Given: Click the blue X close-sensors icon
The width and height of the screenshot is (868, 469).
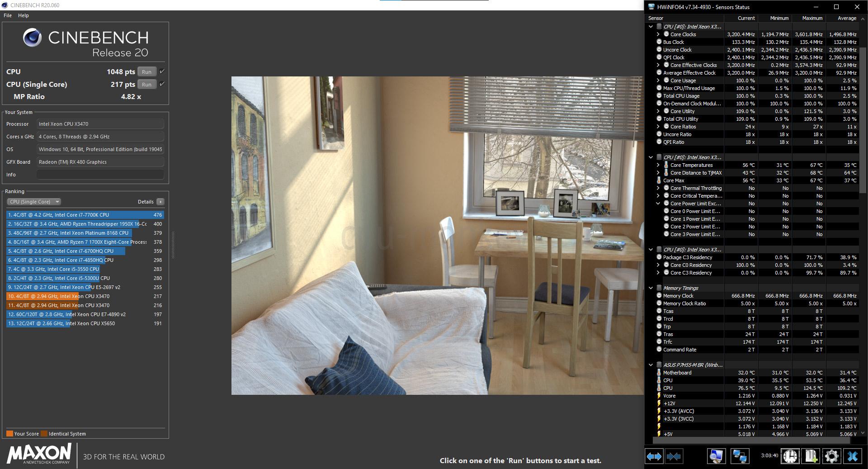Looking at the screenshot, I should [853, 456].
